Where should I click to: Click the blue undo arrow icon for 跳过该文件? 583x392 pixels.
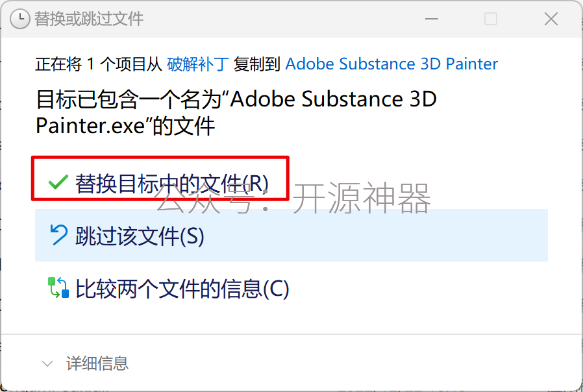click(x=58, y=235)
